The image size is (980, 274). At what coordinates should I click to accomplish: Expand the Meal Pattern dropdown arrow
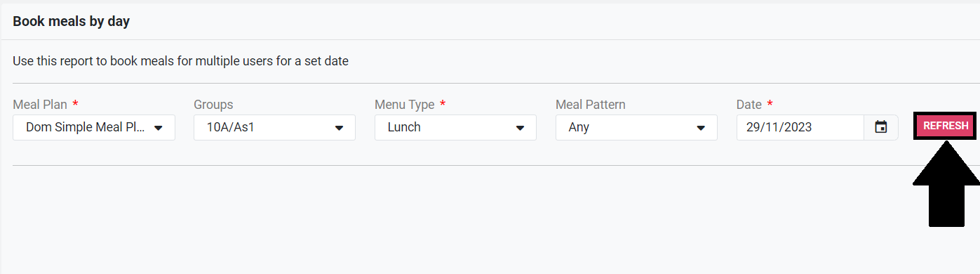pyautogui.click(x=701, y=128)
